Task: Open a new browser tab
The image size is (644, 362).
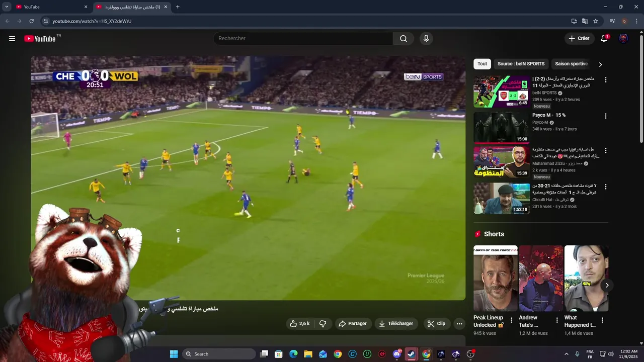Action: [178, 7]
